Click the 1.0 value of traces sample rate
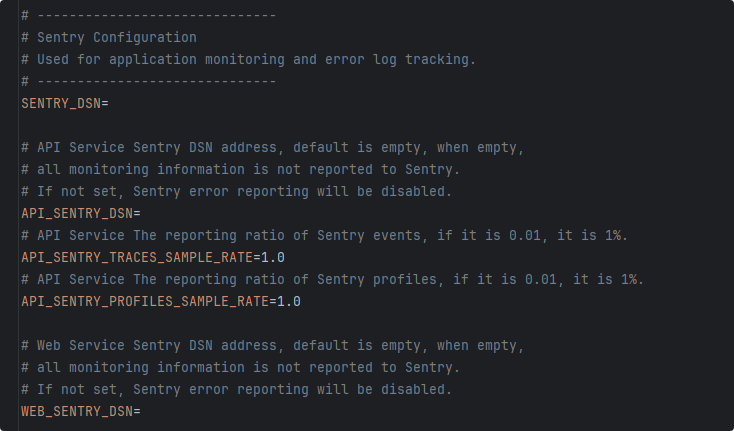 point(273,257)
